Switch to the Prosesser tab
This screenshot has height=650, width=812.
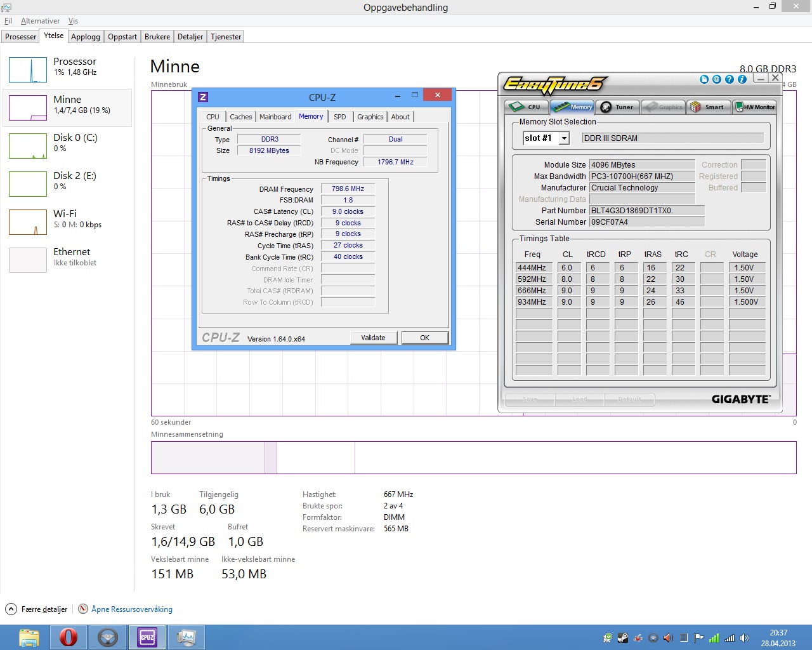coord(21,37)
